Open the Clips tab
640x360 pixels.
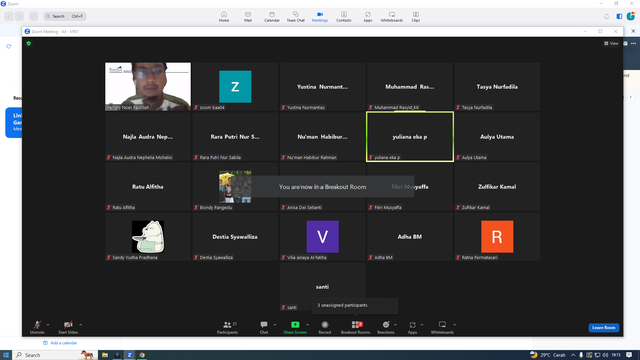coord(416,17)
